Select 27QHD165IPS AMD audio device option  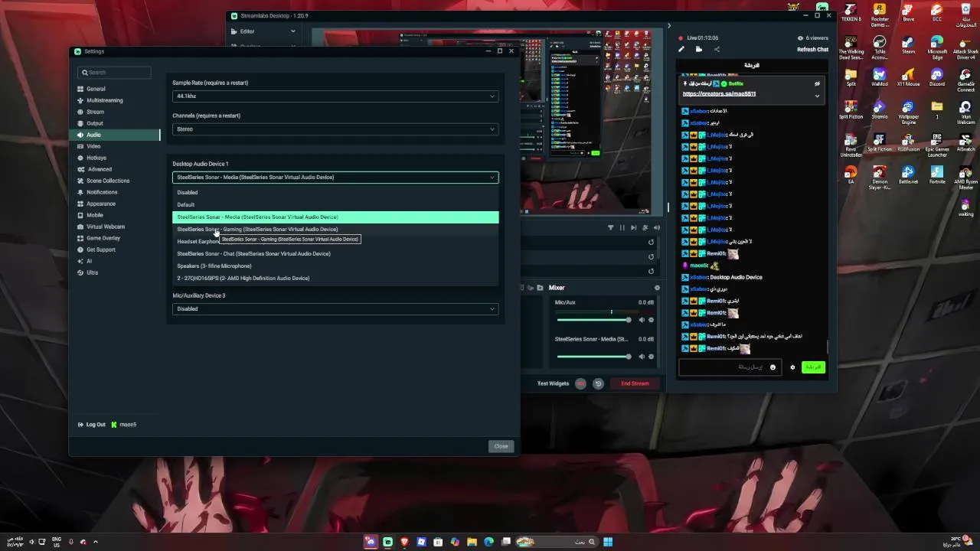[x=335, y=279]
